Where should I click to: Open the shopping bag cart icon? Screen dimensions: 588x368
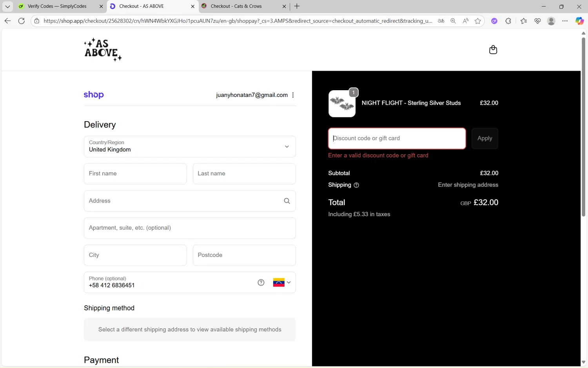(493, 50)
